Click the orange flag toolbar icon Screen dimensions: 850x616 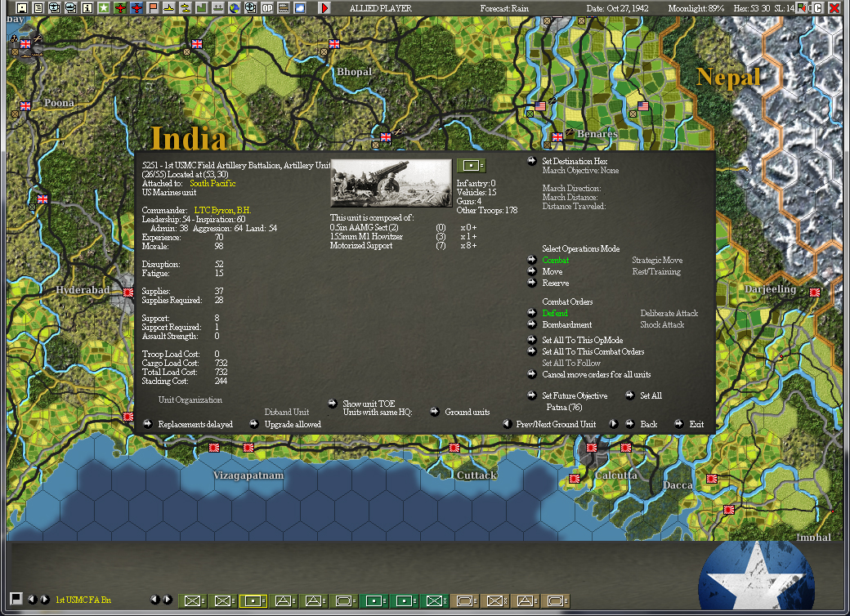(153, 8)
